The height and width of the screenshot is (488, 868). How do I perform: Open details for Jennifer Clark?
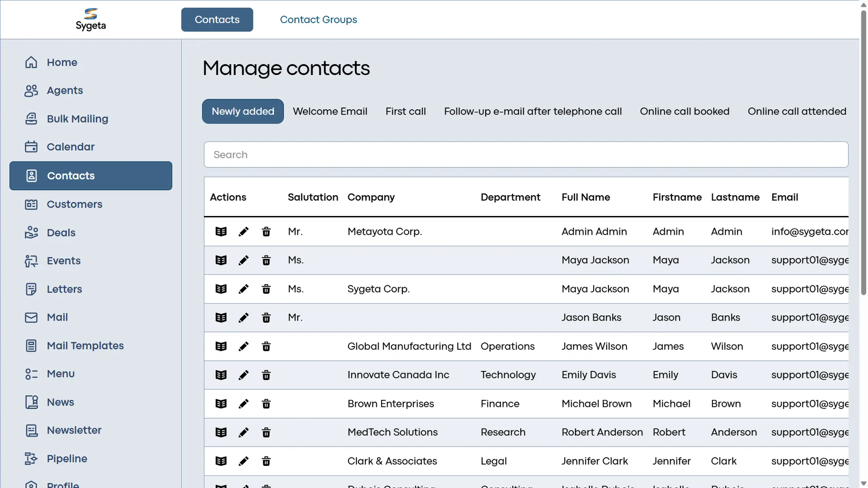coord(221,461)
